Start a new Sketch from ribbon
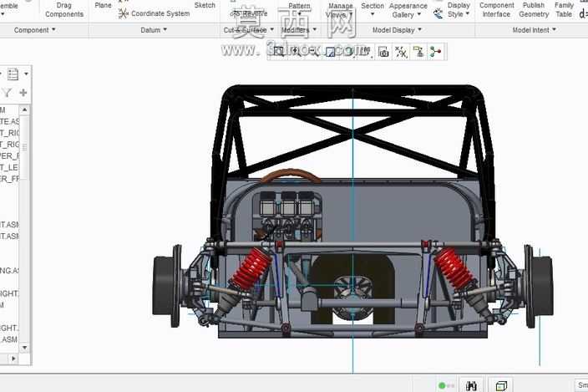 click(x=205, y=5)
